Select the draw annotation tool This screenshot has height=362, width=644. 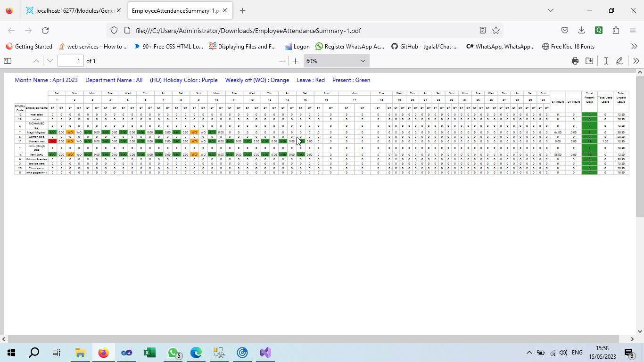pyautogui.click(x=619, y=61)
